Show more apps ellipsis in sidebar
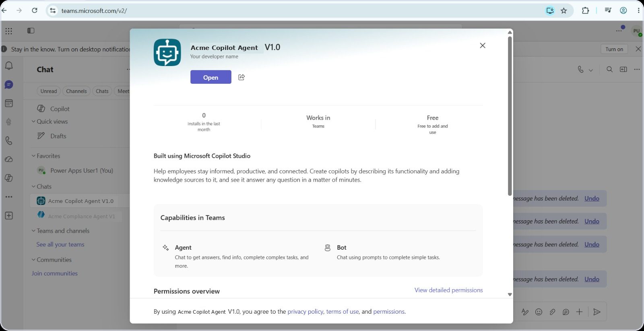The height and width of the screenshot is (331, 644). [9, 197]
